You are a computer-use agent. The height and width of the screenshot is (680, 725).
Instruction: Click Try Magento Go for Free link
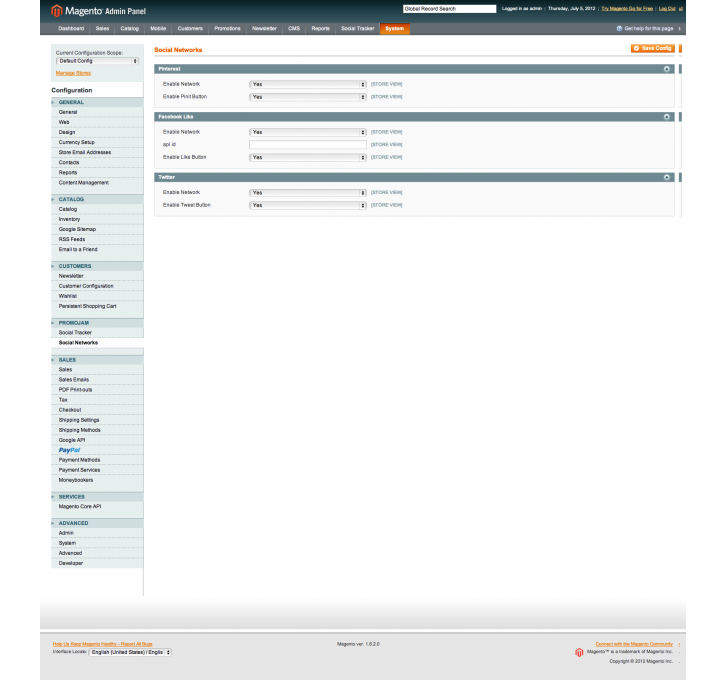click(627, 9)
